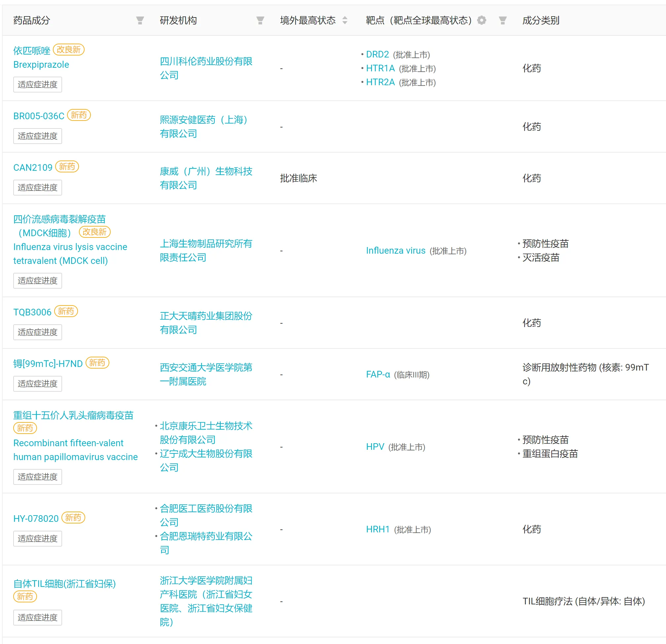Click 适应症进度 for CAN2109
This screenshot has width=666, height=644.
pos(37,188)
